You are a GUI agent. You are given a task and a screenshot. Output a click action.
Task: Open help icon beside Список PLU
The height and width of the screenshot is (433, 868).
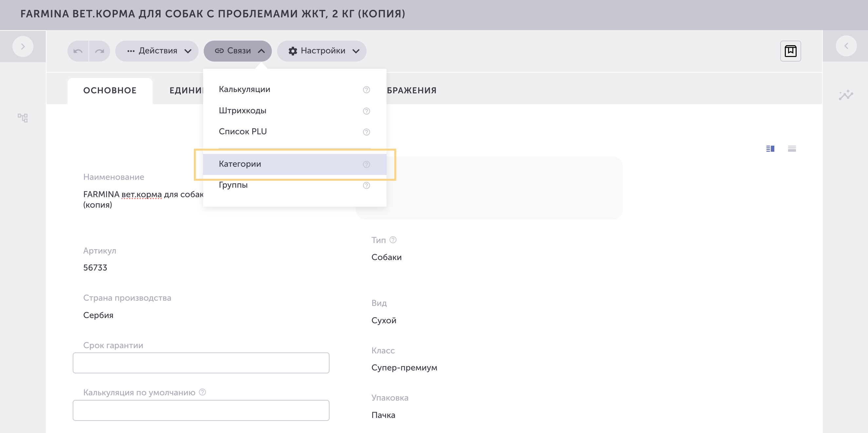pyautogui.click(x=366, y=132)
